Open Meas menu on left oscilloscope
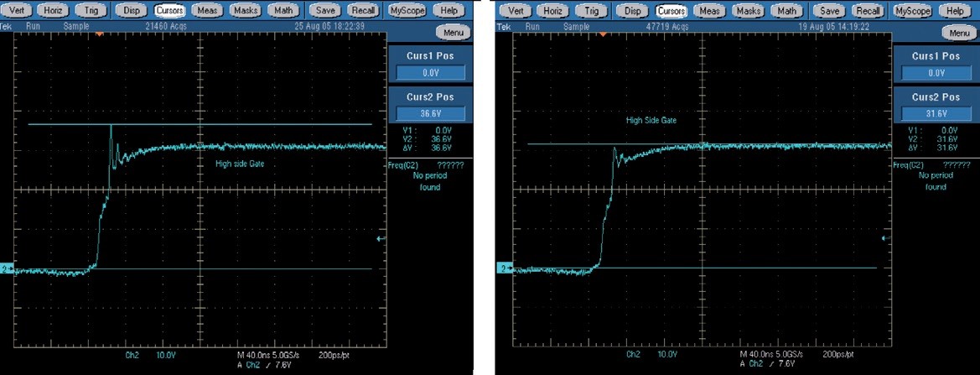 coord(207,11)
